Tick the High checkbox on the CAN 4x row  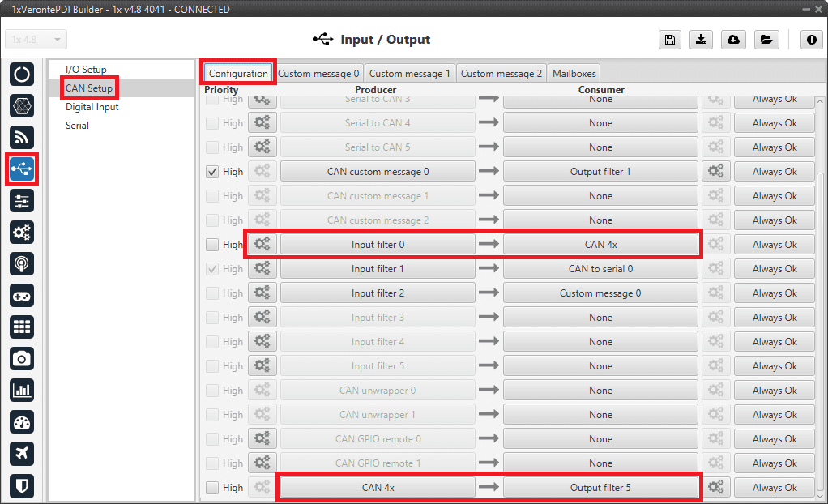pos(212,488)
